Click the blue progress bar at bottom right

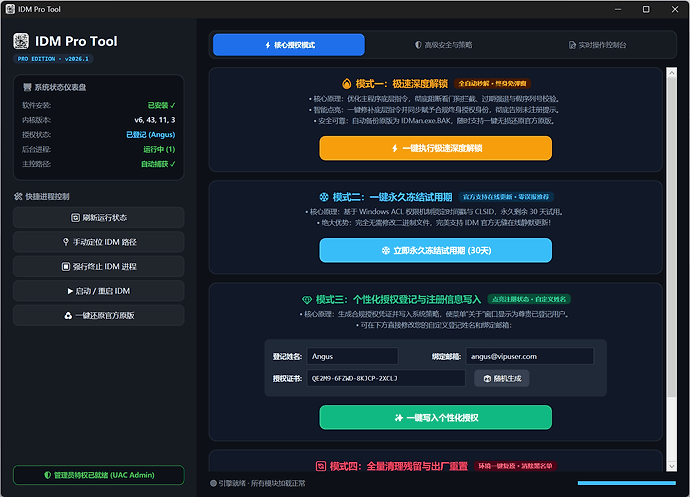(627, 483)
